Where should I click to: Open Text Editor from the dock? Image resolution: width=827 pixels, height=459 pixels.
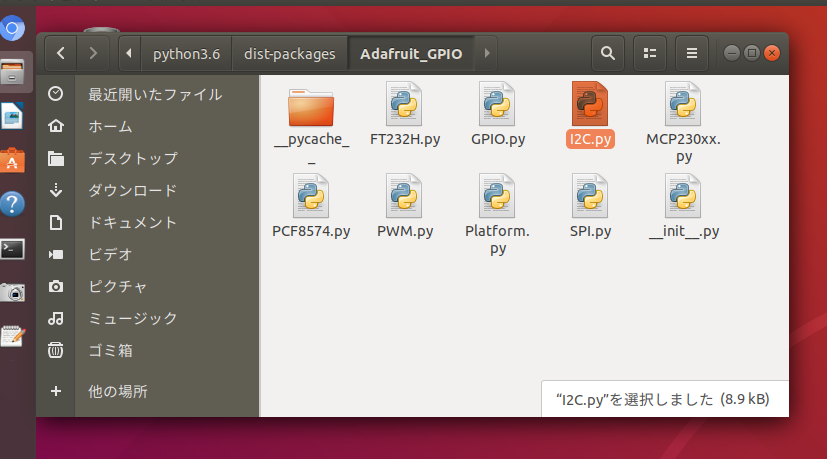(12, 336)
